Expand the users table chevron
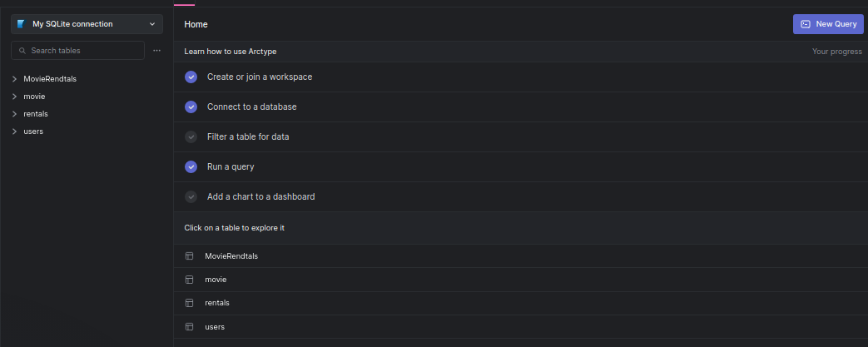868x347 pixels. [x=15, y=131]
